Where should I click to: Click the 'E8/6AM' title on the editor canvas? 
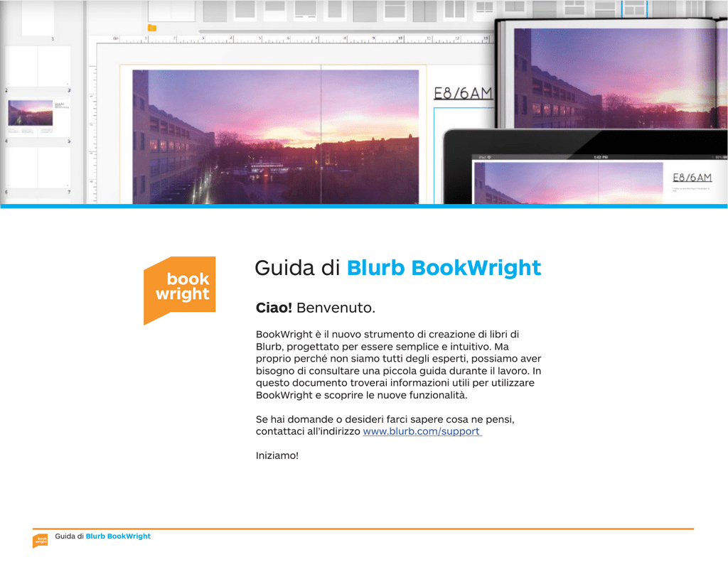tap(463, 94)
